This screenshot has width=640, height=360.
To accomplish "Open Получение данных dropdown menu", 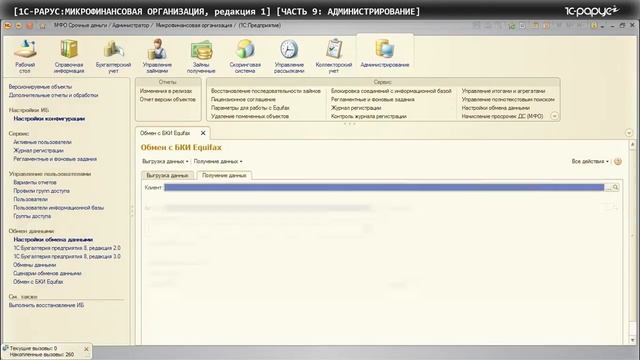I will [218, 162].
